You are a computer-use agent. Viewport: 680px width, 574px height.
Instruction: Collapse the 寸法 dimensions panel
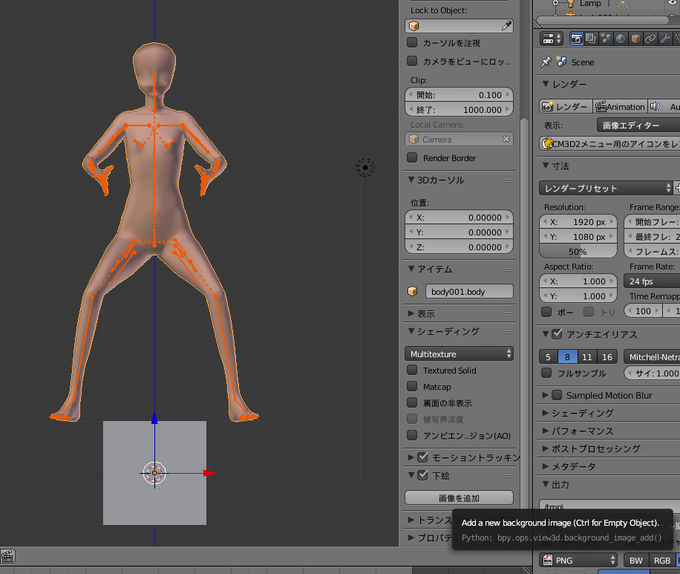[546, 166]
